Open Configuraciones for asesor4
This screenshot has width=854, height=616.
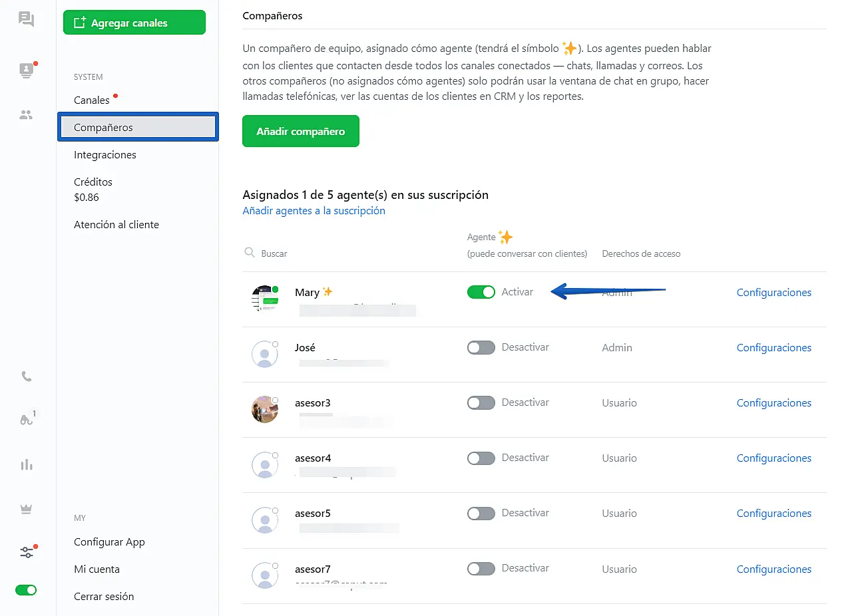[773, 458]
